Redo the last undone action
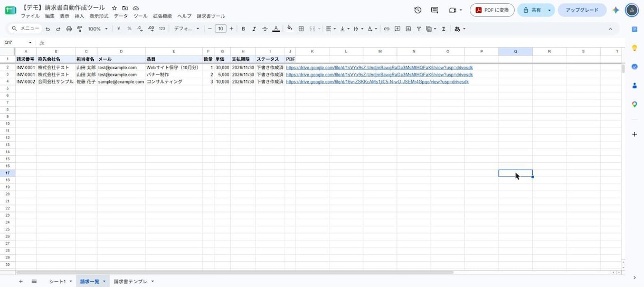Viewport: 644px width, 287px height. pos(58,29)
